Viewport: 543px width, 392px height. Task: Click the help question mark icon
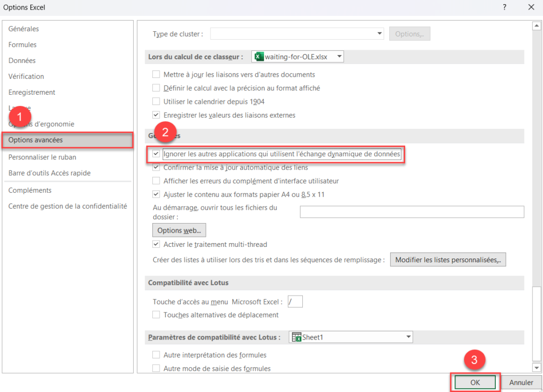[504, 7]
